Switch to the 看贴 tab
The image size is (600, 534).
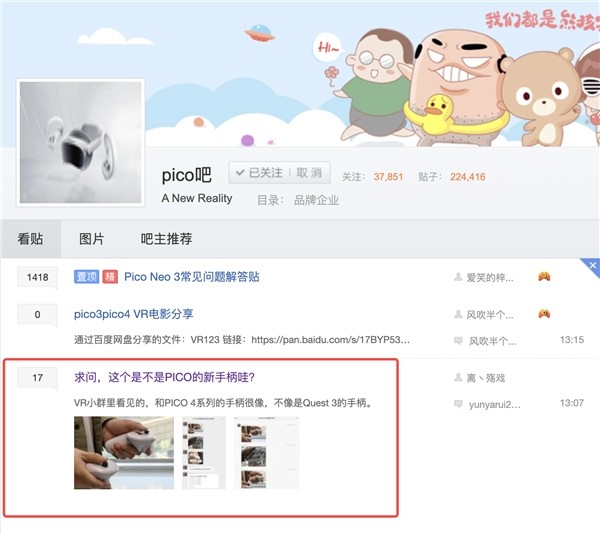click(30, 239)
